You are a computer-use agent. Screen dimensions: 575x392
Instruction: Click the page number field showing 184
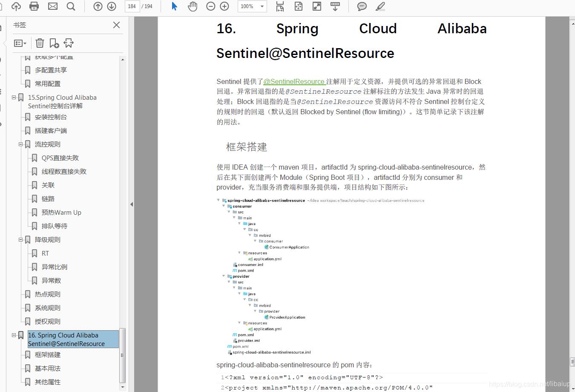coord(132,6)
